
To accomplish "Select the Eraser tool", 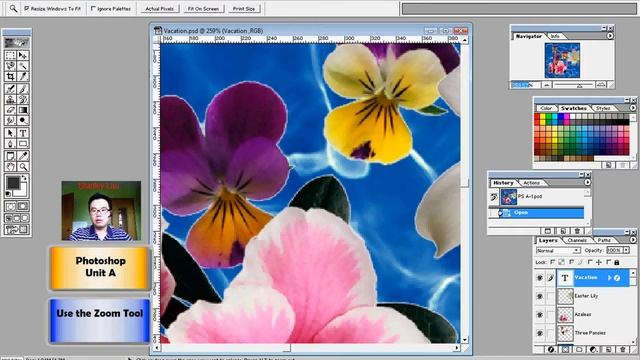I will 11,110.
